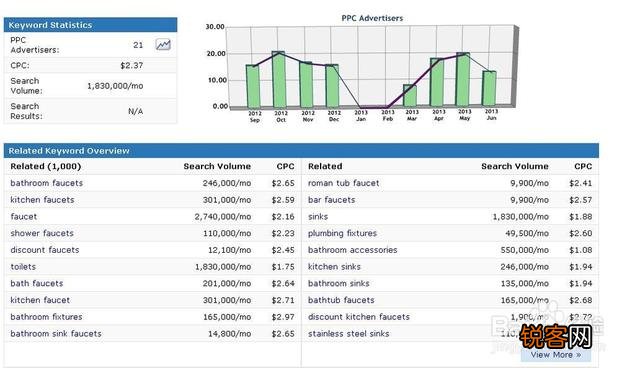Open the 'kitchen faucets' keyword link
Viewport: 640px width, 368px height.
coord(42,200)
